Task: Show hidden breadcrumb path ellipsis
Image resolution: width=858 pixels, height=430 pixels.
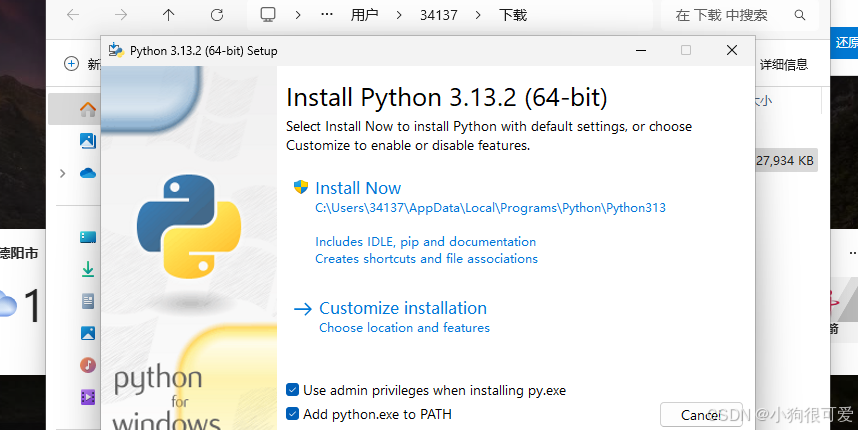Action: point(327,15)
